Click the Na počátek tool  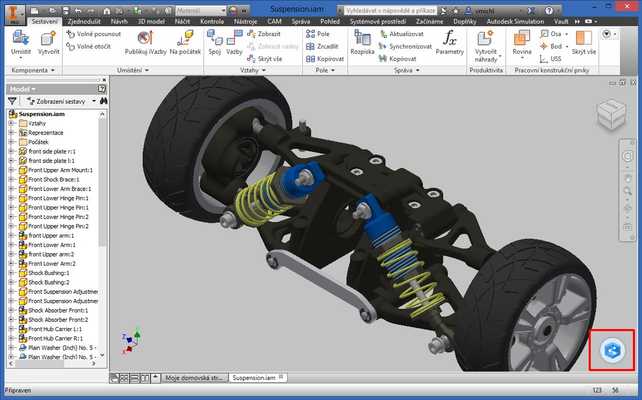tap(185, 43)
